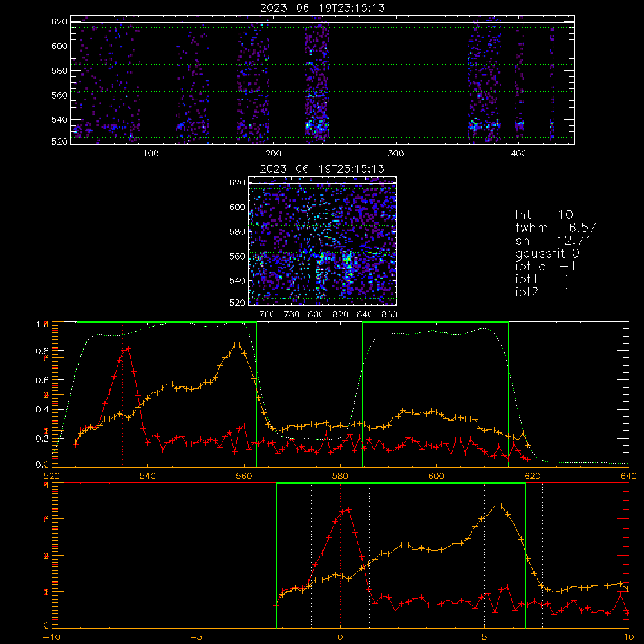Click x-axis label 300 on top spectrogram

point(396,154)
